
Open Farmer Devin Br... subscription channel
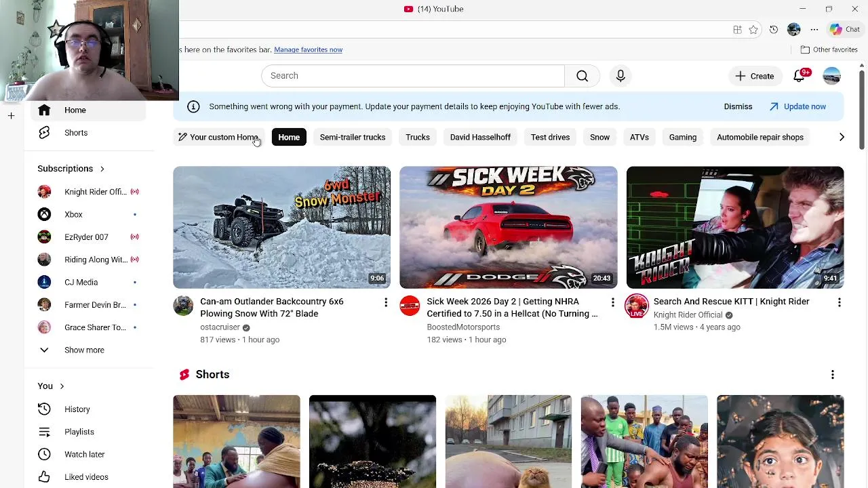pos(88,305)
